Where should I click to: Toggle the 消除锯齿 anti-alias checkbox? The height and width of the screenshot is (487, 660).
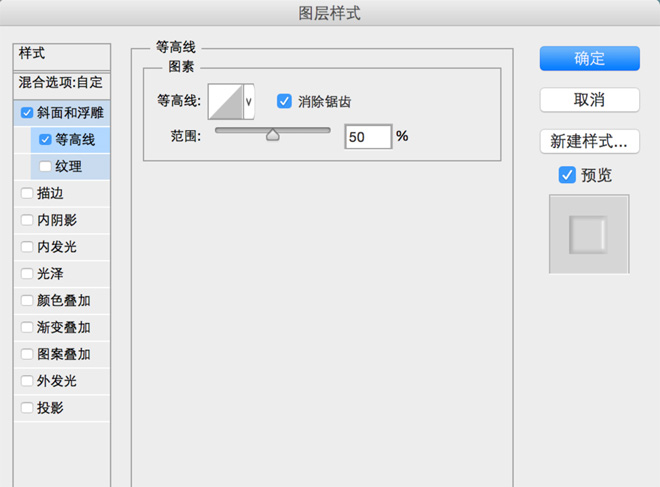click(284, 101)
